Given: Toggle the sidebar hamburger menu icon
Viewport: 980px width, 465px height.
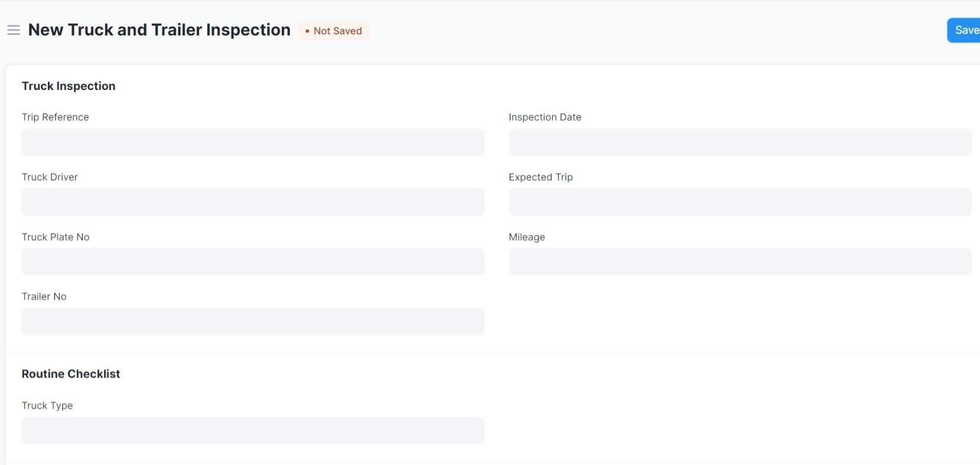Looking at the screenshot, I should (14, 30).
